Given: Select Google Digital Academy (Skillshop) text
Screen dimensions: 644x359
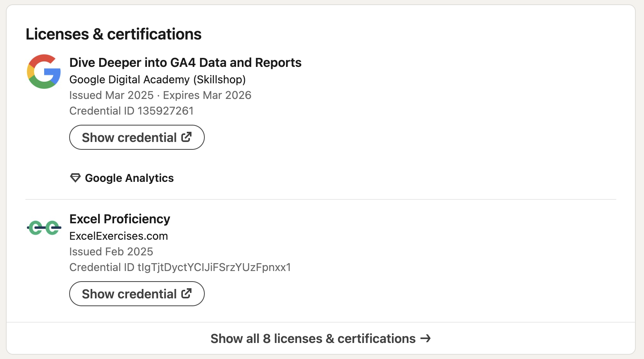Looking at the screenshot, I should (157, 79).
